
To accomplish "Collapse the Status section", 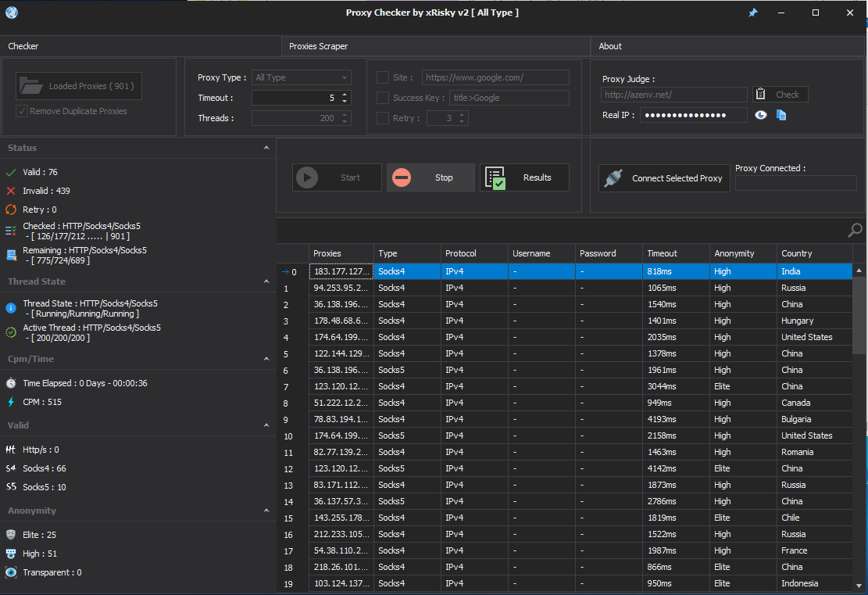I will pos(266,148).
